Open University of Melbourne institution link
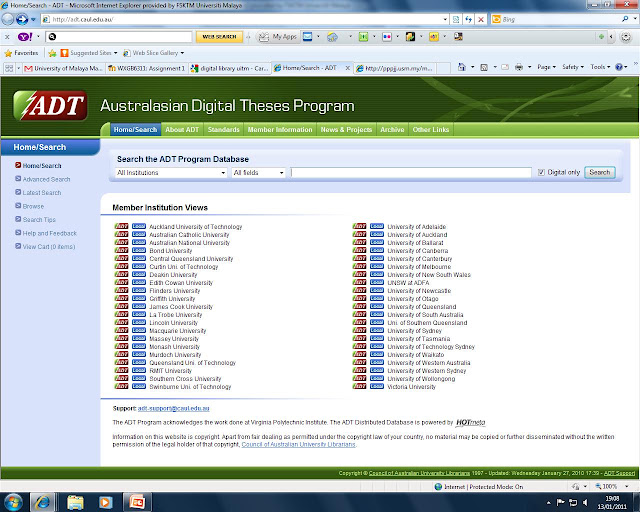640x512 pixels. (419, 267)
